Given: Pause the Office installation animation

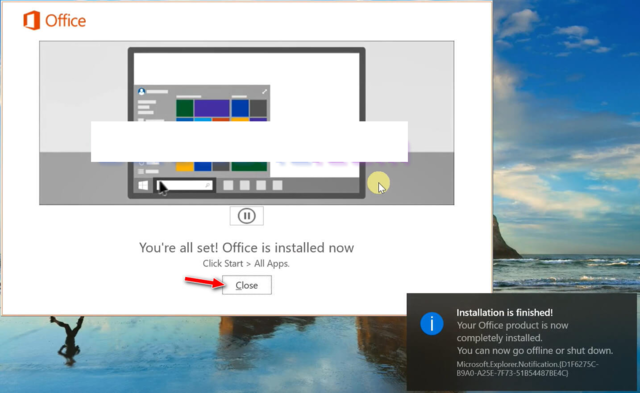Looking at the screenshot, I should 247,216.
